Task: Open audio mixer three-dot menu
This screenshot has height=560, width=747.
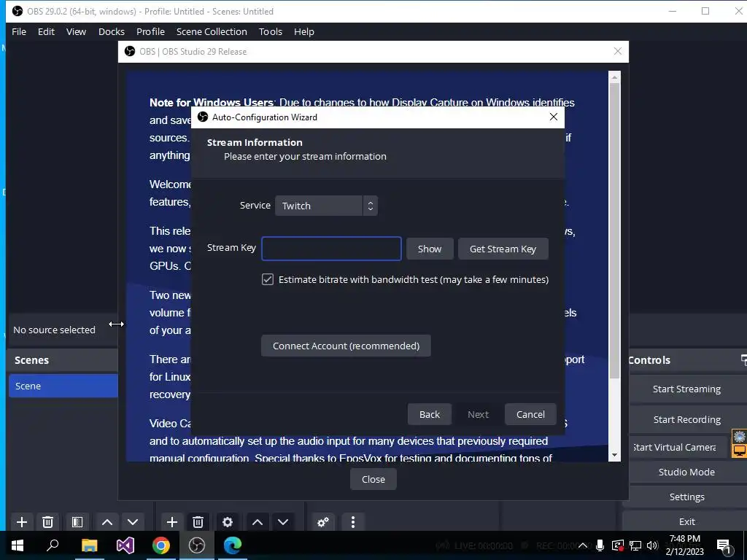Action: coord(353,522)
